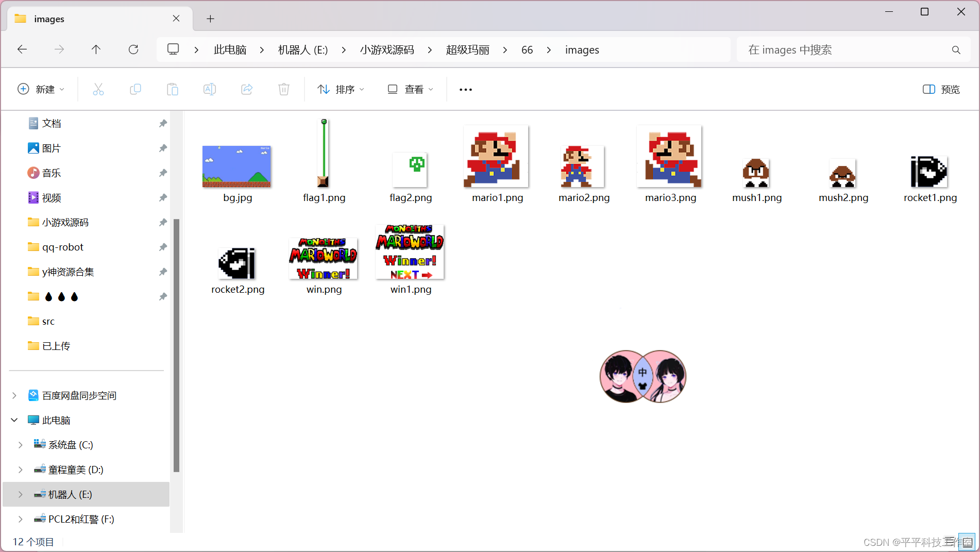Open 小游戏源码 folder in sidebar
The width and height of the screenshot is (980, 552).
[65, 222]
